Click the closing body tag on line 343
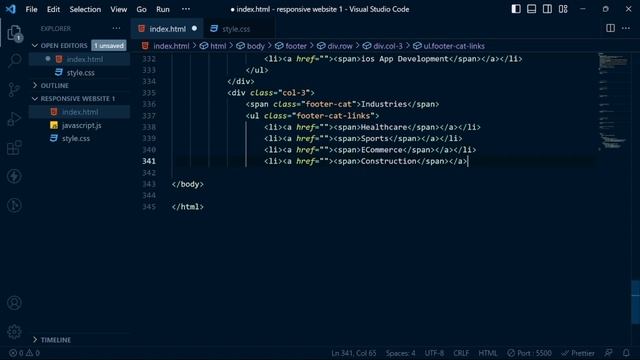The image size is (640, 360). pyautogui.click(x=188, y=184)
